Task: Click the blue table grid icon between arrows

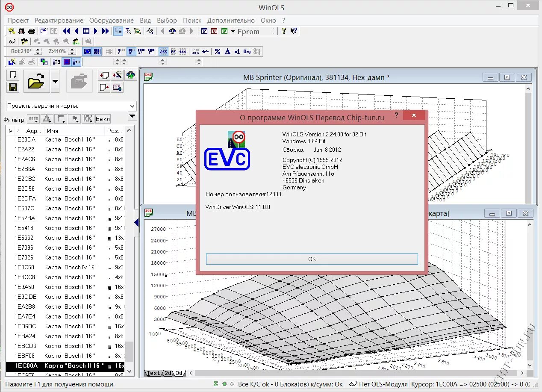Action: point(86,31)
